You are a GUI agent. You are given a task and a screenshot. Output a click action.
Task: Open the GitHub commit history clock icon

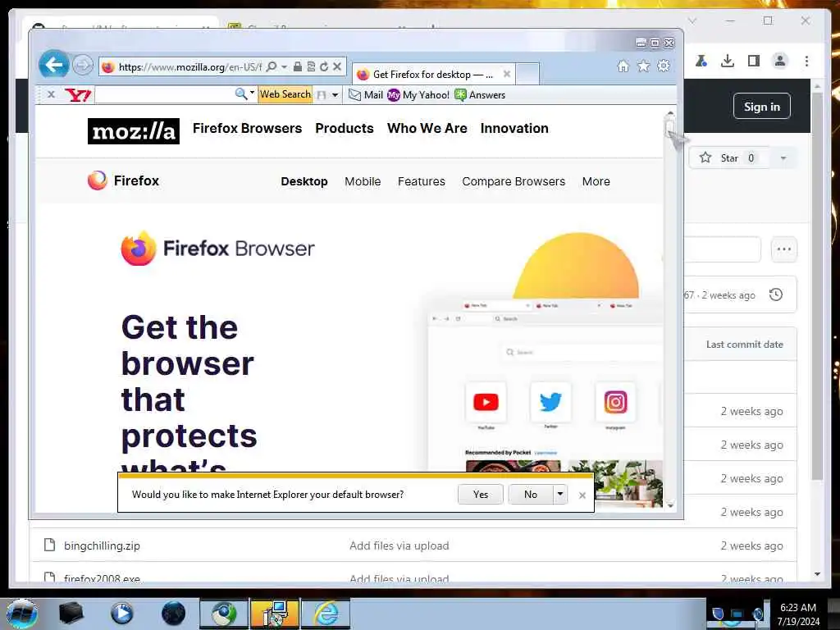[x=776, y=294]
